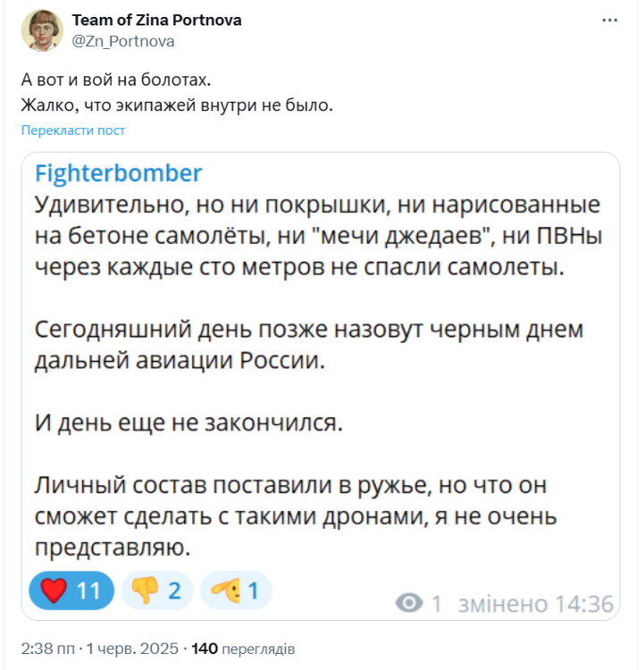Image resolution: width=644 pixels, height=670 pixels.
Task: Click the змінено 14:36 edited label
Action: [x=535, y=604]
